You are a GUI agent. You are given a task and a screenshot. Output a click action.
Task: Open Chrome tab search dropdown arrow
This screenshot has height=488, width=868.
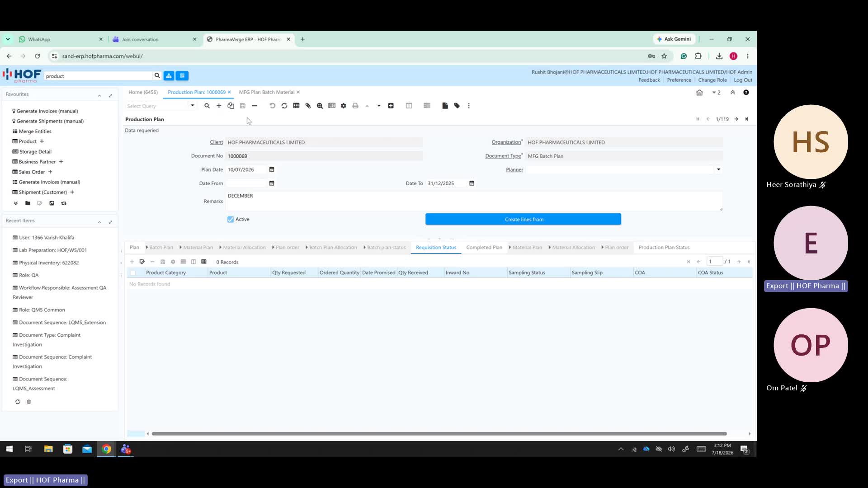click(x=8, y=39)
